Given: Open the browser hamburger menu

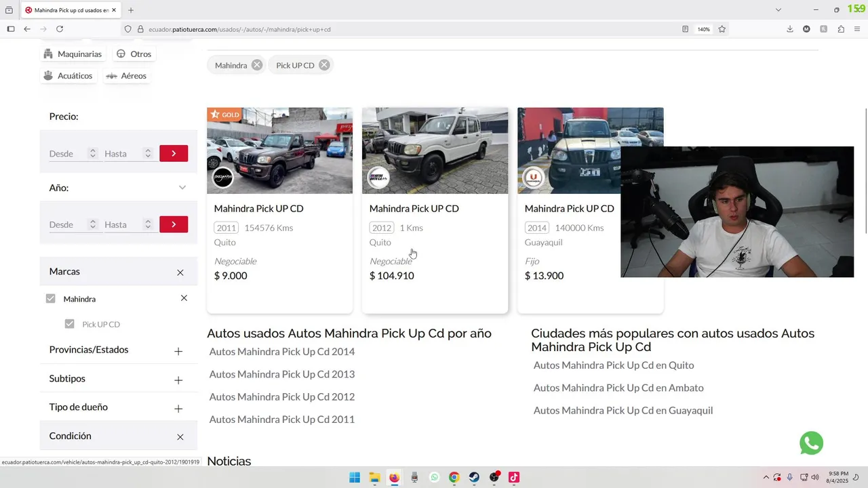Looking at the screenshot, I should click(858, 29).
